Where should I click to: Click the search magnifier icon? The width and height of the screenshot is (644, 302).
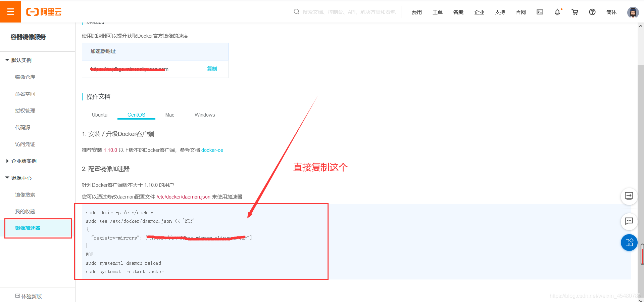point(296,12)
